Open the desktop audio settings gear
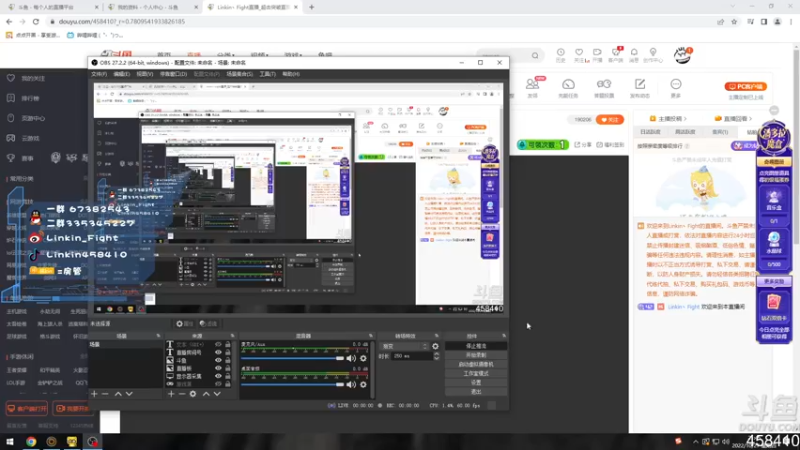800x450 pixels. click(363, 384)
